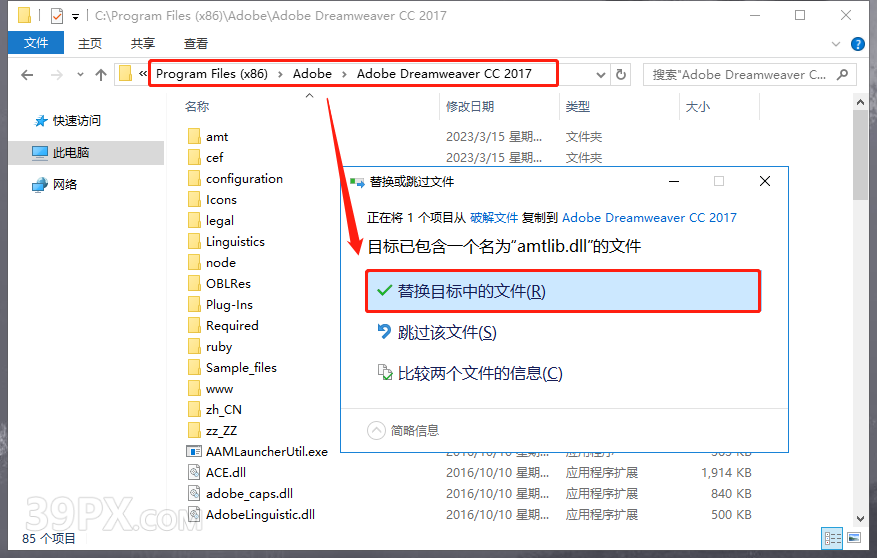This screenshot has width=877, height=558.
Task: Click the 破解文件 source link
Action: 494,217
